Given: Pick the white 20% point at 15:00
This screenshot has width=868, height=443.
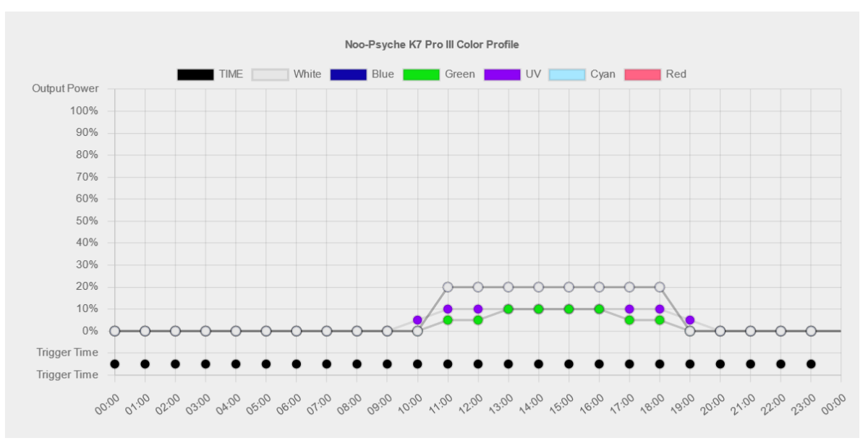Looking at the screenshot, I should (569, 287).
